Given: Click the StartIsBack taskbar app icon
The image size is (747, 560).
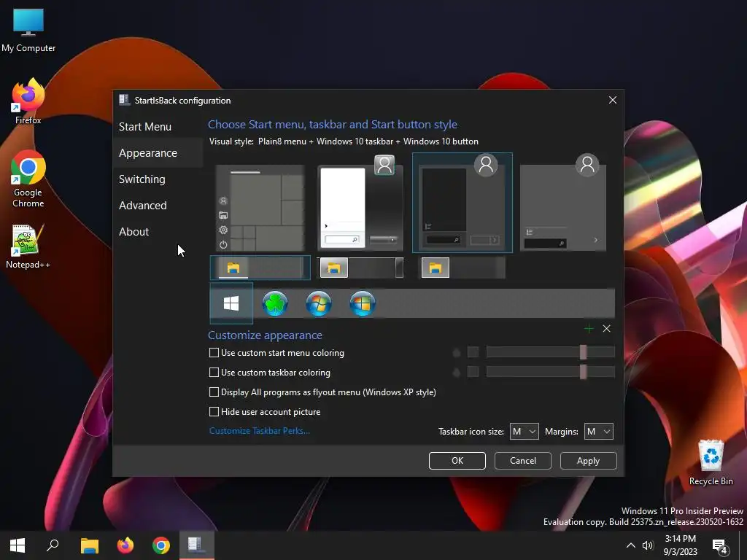Looking at the screenshot, I should [x=196, y=545].
